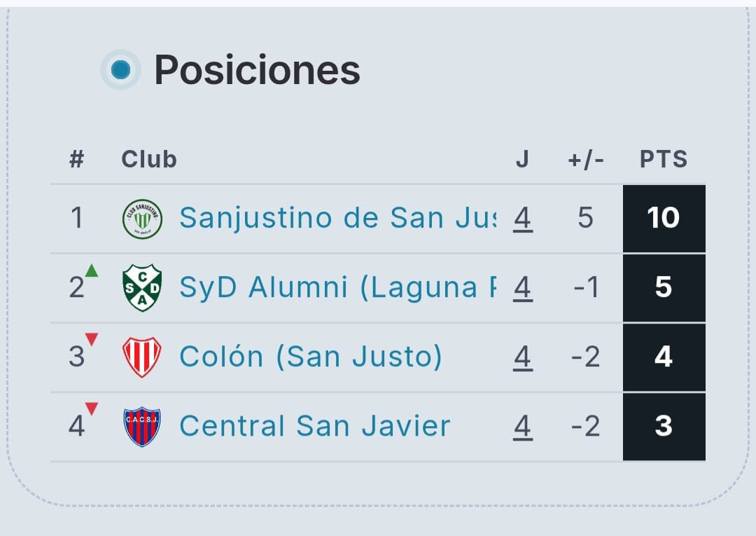
Task: Open SyD Alumni (Laguna) team link
Action: [337, 288]
